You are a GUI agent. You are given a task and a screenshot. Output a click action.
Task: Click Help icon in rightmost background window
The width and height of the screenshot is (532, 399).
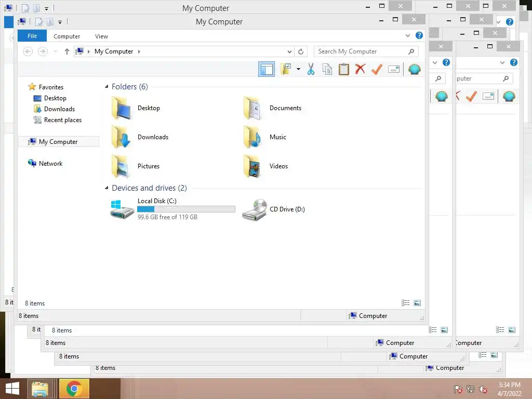pos(514,62)
